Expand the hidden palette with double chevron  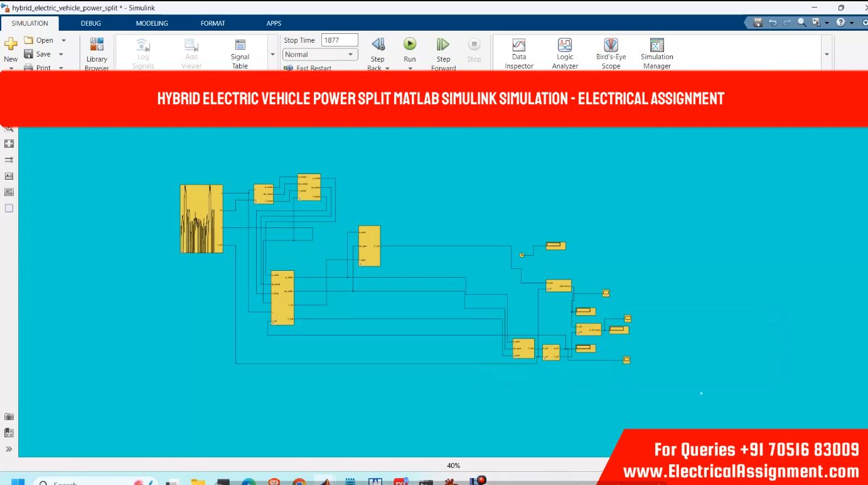click(9, 449)
